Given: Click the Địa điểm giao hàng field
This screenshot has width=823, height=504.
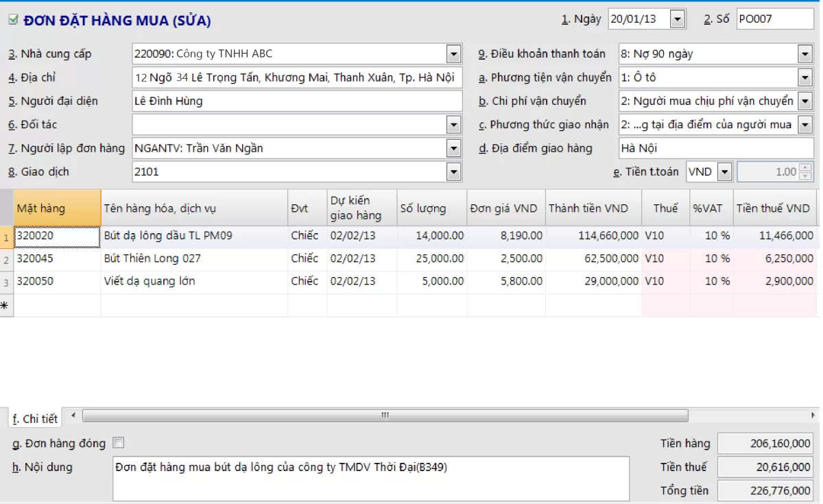Looking at the screenshot, I should (x=715, y=148).
